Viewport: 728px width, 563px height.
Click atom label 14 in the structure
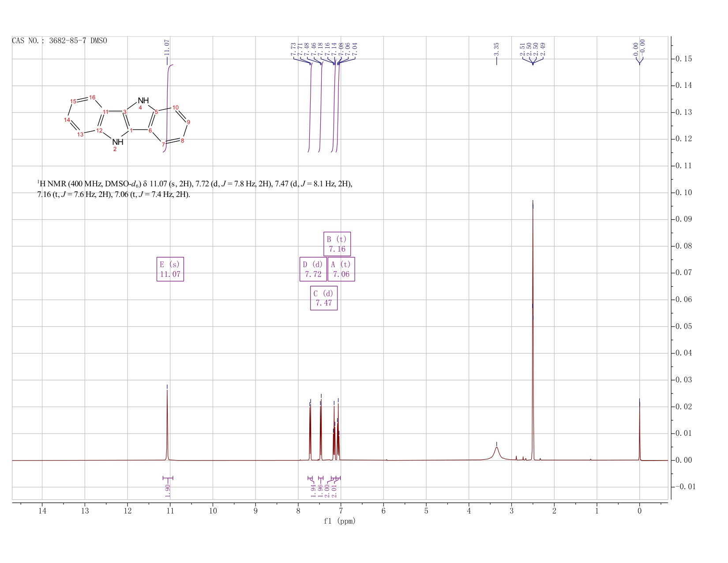pyautogui.click(x=67, y=120)
